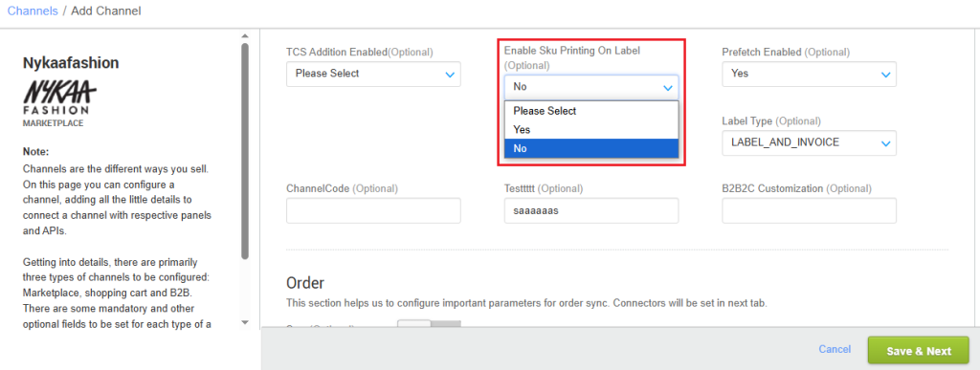This screenshot has width=980, height=370.
Task: Toggle the switch under Order section
Action: 430,324
